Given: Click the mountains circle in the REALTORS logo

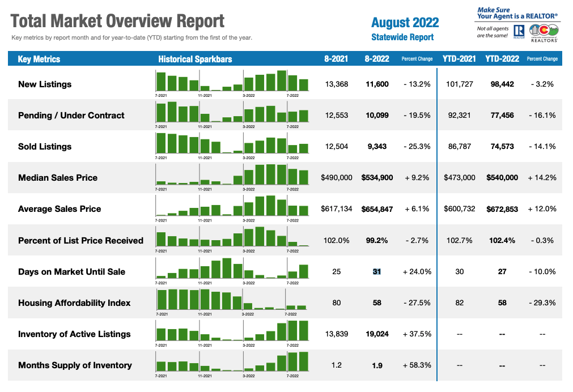Looking at the screenshot, I should (553, 29).
